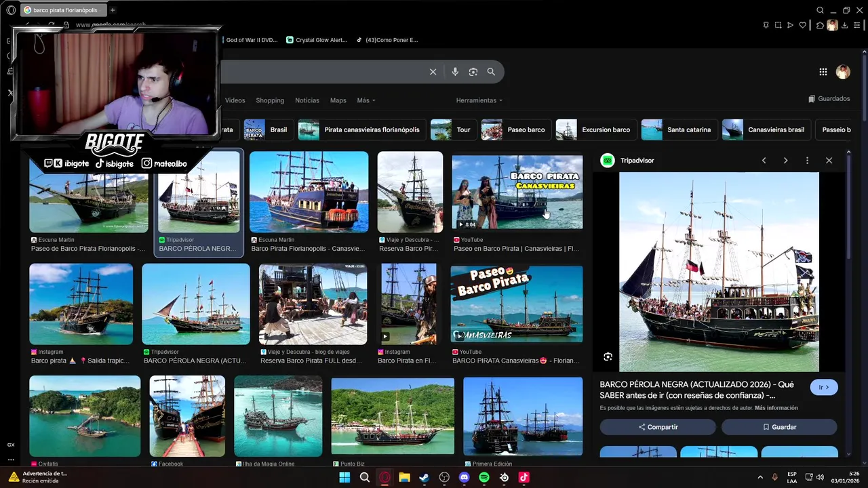Click the Opera pinboard pin icon
The image size is (868, 488).
766,25
